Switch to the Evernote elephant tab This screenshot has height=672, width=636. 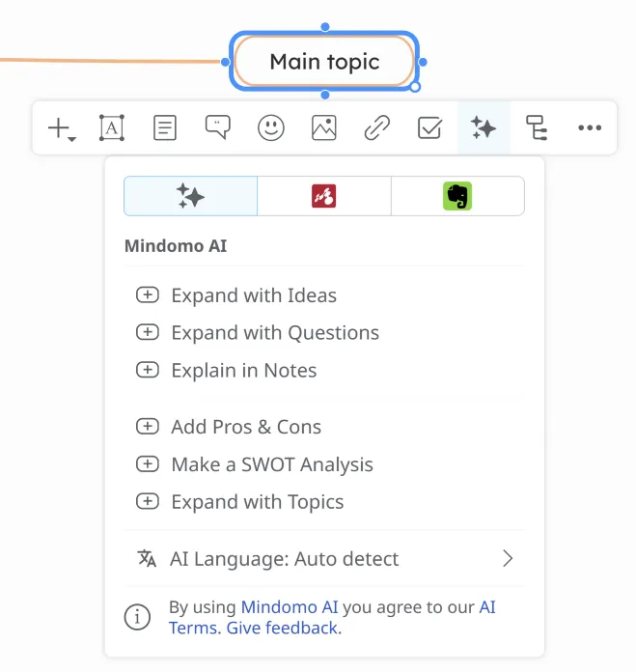(457, 196)
